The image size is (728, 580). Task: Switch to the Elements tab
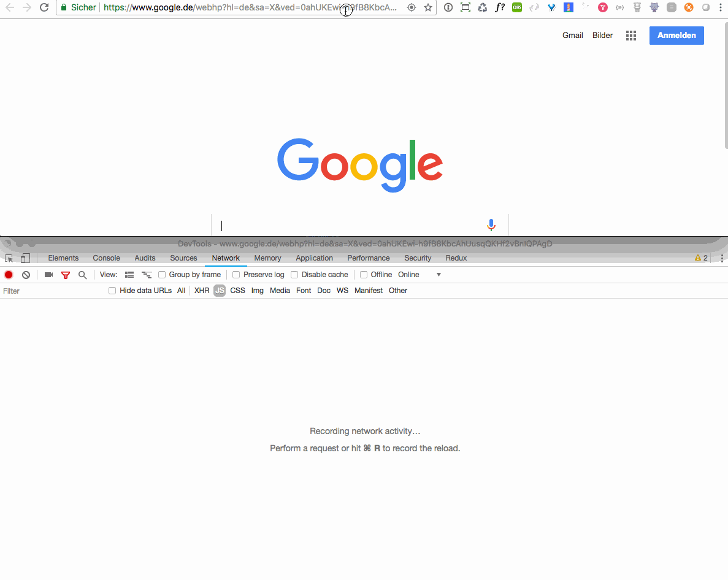(63, 258)
